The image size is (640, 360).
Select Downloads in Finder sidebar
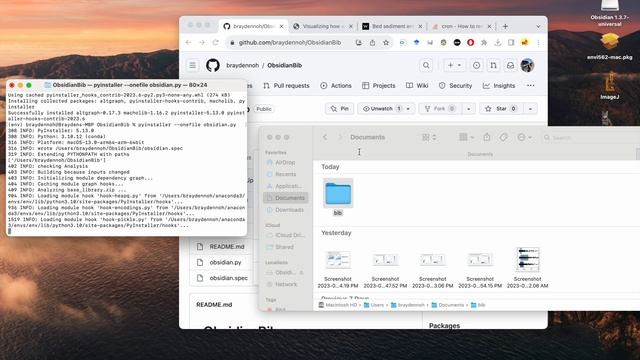285,210
